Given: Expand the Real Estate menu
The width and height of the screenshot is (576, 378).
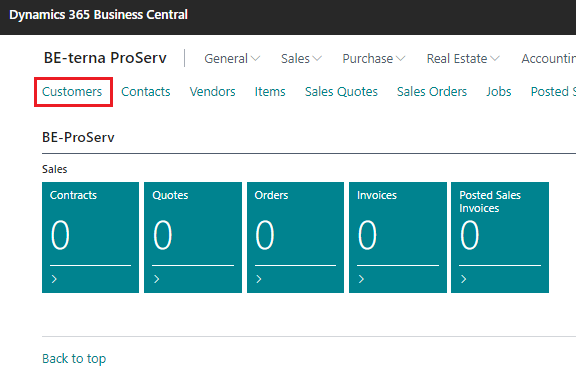Looking at the screenshot, I should 463,58.
